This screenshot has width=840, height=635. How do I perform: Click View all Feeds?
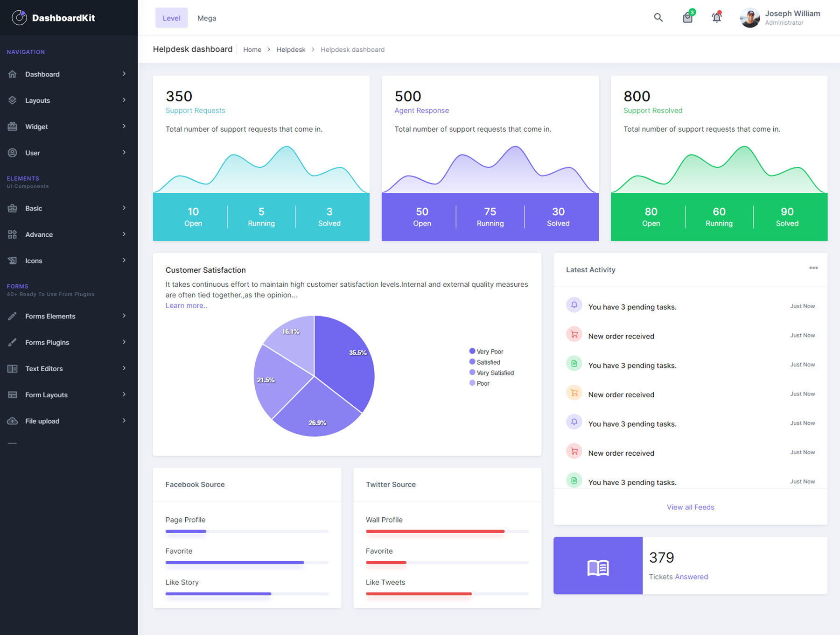(690, 507)
